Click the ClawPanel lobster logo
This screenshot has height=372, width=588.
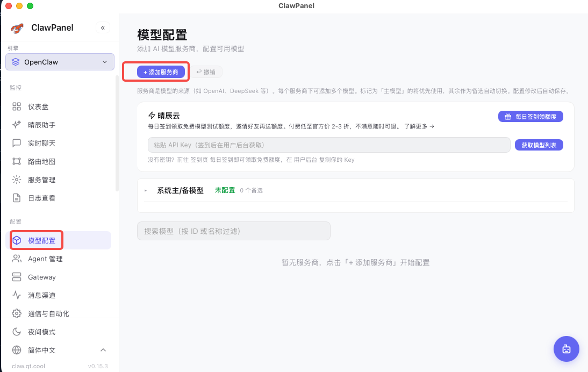(17, 28)
